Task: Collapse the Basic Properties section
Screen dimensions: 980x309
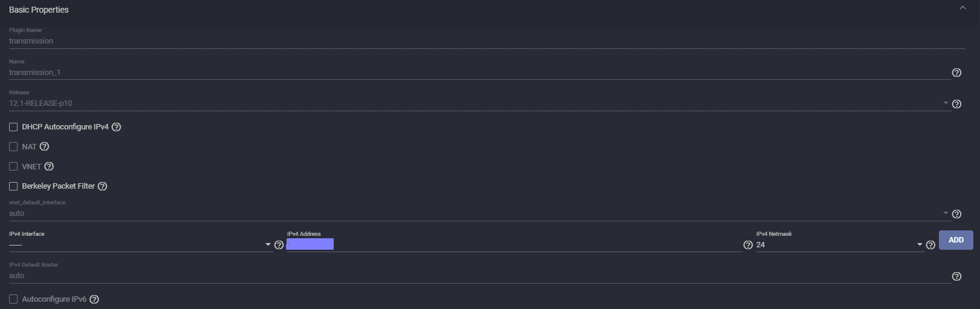Action: [962, 8]
